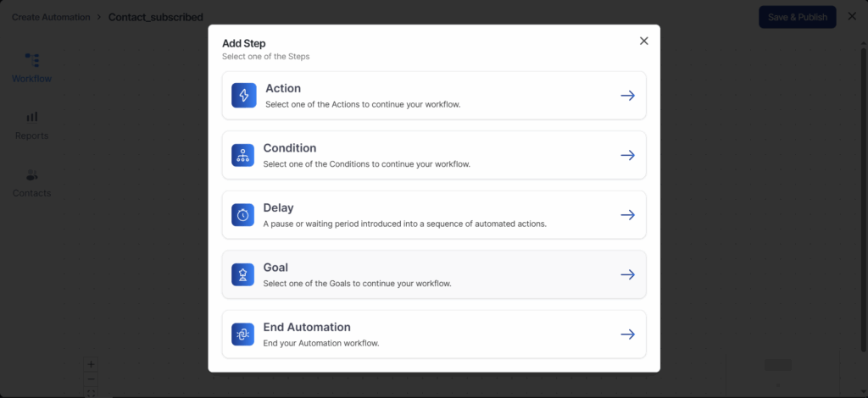The height and width of the screenshot is (398, 868).
Task: Expand Condition step with its arrow
Action: (x=627, y=155)
